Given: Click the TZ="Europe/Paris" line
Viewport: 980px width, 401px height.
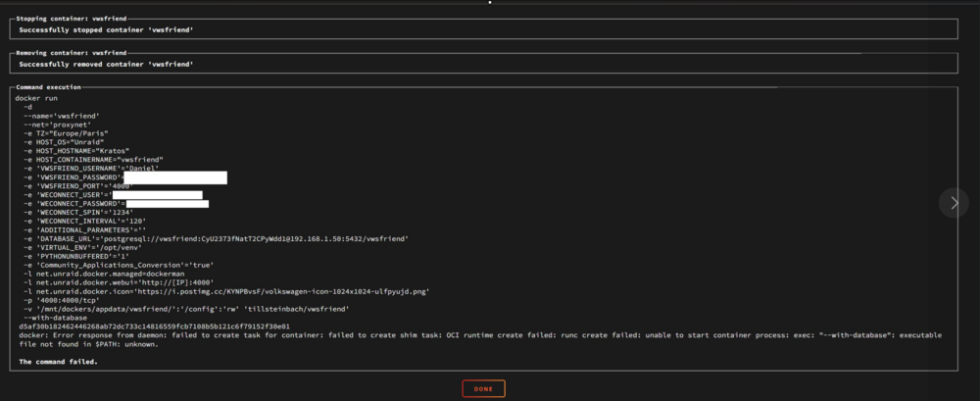Looking at the screenshot, I should point(66,133).
